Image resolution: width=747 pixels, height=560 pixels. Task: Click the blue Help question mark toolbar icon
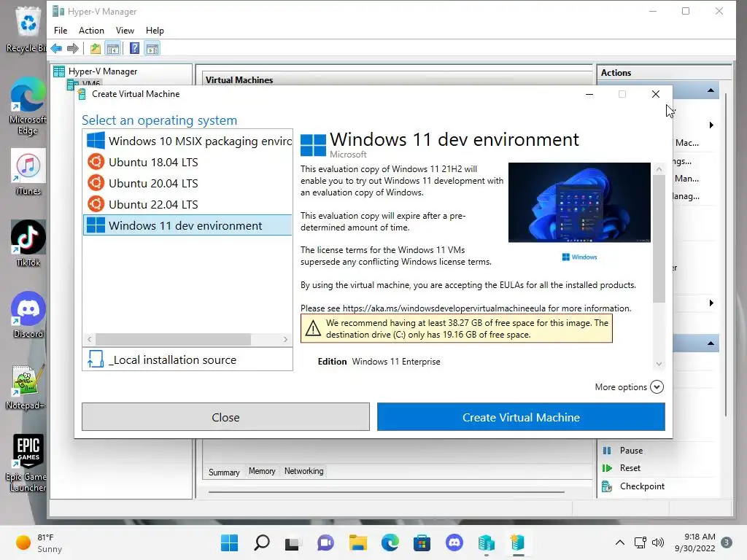click(135, 48)
